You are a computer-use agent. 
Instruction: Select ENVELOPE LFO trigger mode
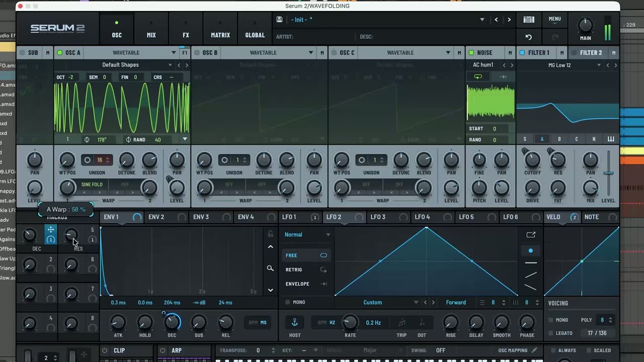click(x=306, y=284)
